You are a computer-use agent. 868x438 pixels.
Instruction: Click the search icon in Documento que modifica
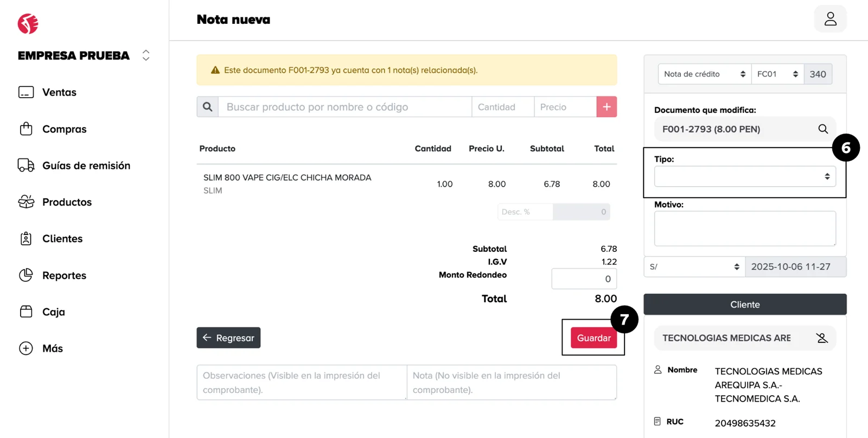click(x=823, y=129)
